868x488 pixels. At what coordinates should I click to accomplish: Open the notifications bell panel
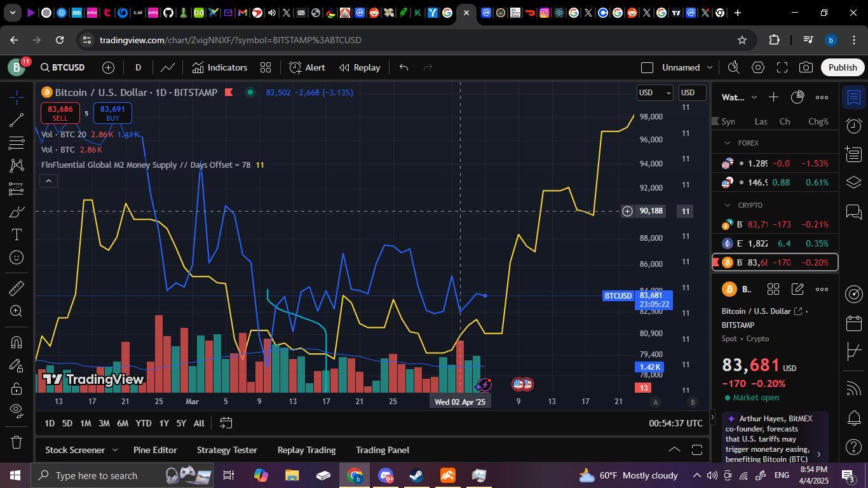[854, 418]
